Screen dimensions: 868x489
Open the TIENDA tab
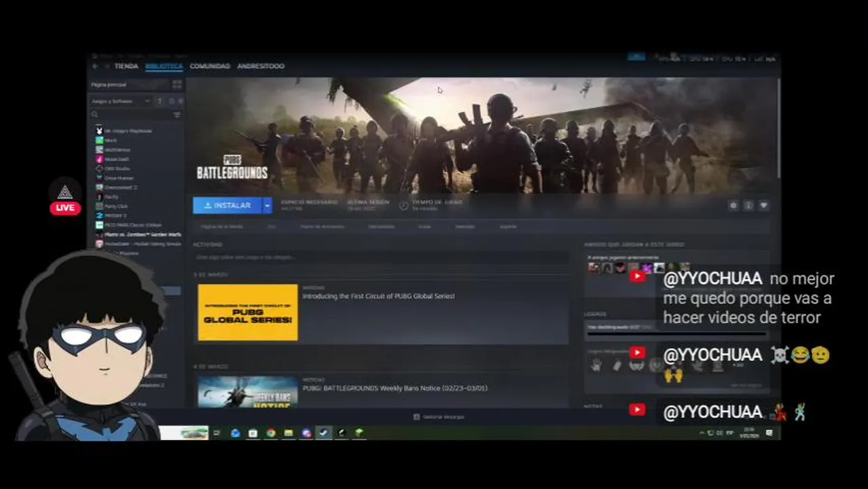point(126,66)
